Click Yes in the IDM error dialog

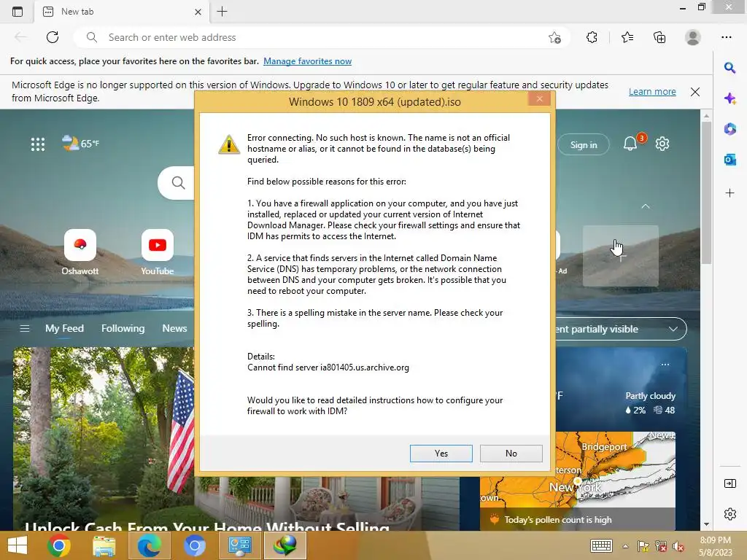[x=441, y=454]
